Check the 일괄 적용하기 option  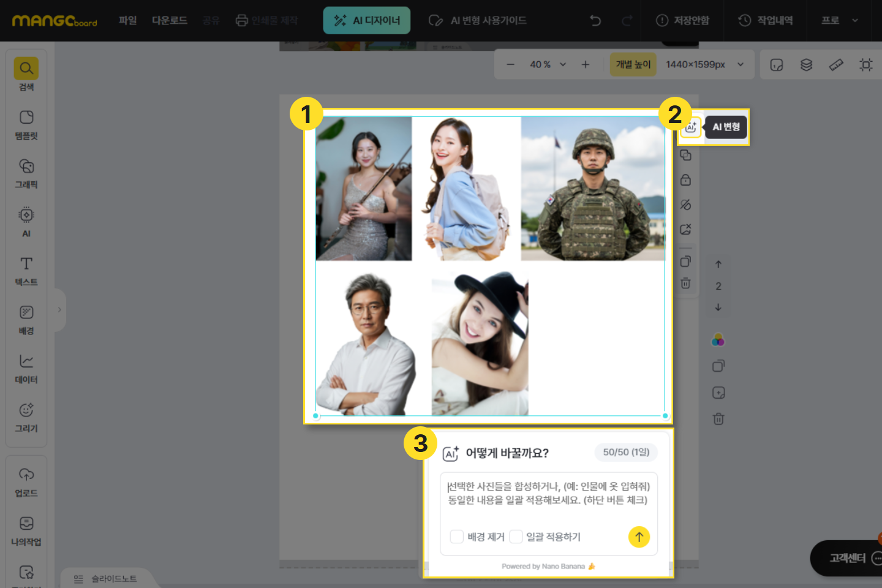click(516, 537)
